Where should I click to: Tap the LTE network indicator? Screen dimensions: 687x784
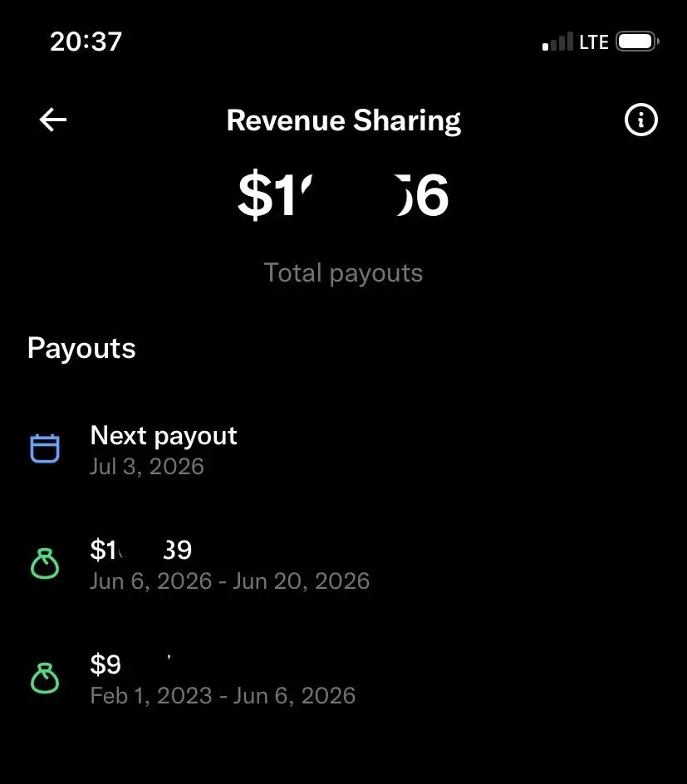tap(594, 42)
